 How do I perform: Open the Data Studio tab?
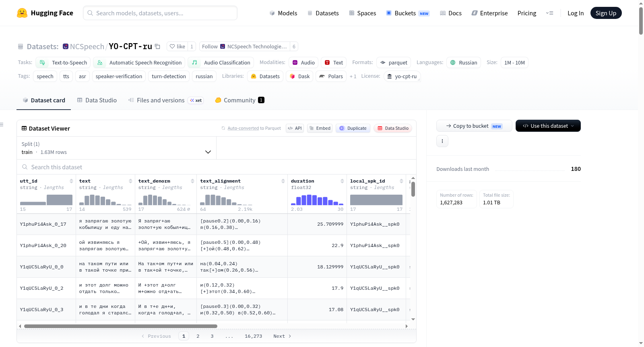(x=97, y=100)
